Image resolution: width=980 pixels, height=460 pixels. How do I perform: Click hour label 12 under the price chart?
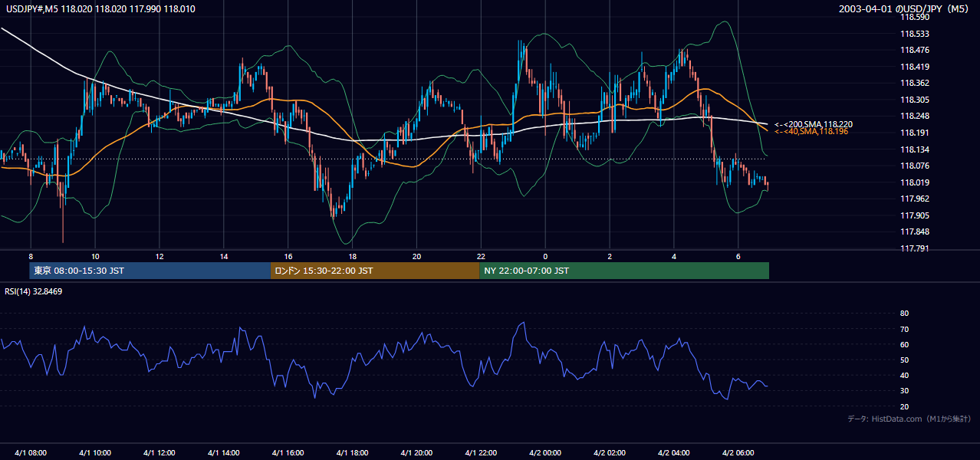click(x=159, y=256)
